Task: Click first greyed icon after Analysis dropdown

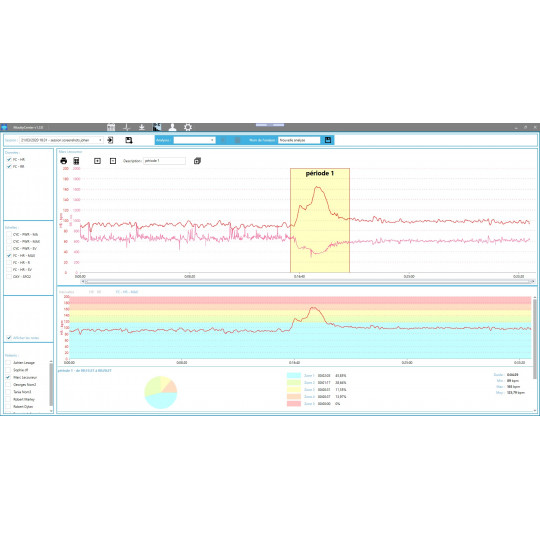Action: coord(223,140)
